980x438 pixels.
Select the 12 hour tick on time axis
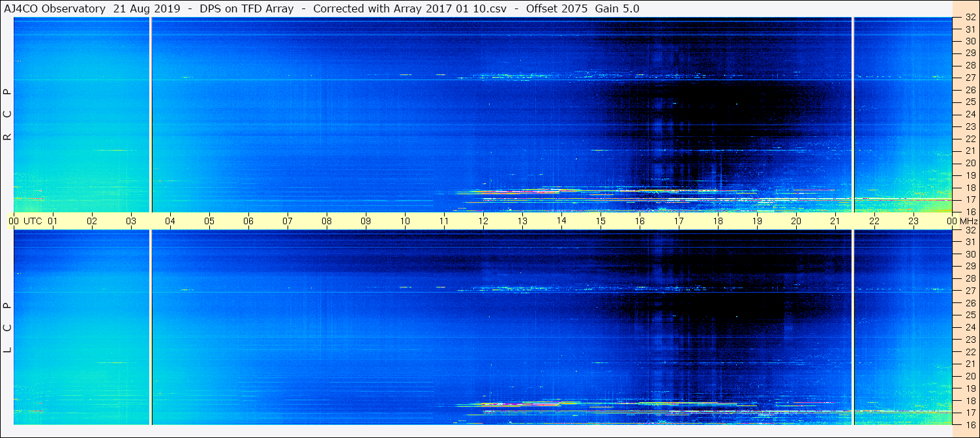483,221
